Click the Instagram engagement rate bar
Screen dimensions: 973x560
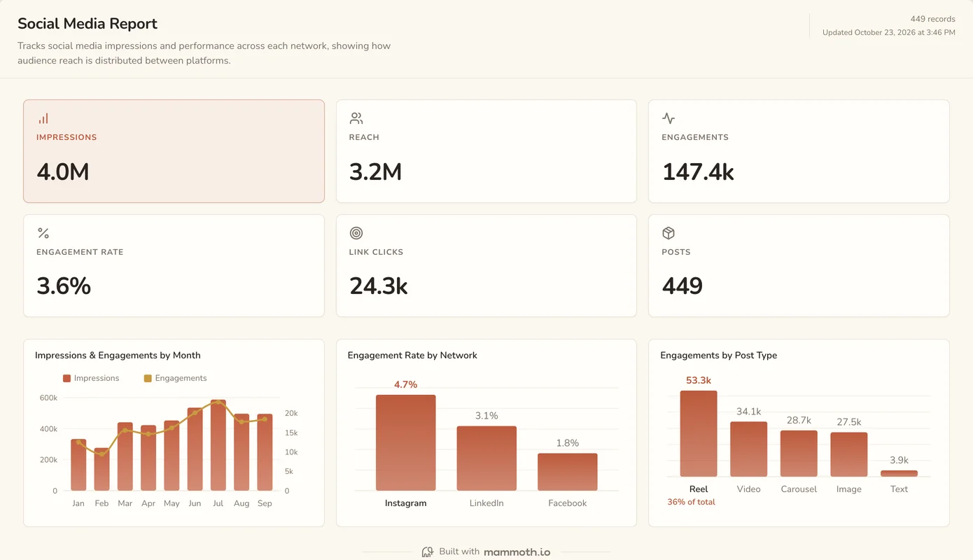405,442
